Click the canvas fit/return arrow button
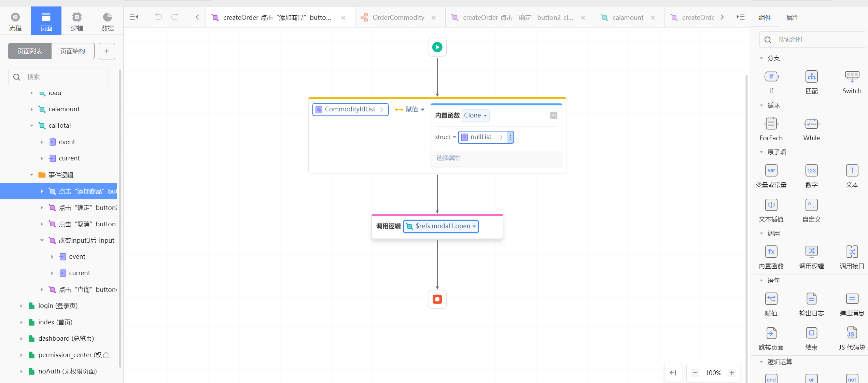This screenshot has width=868, height=383. pos(673,373)
